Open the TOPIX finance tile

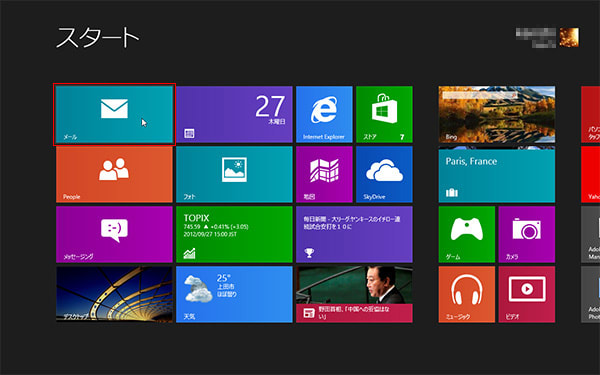tap(234, 235)
